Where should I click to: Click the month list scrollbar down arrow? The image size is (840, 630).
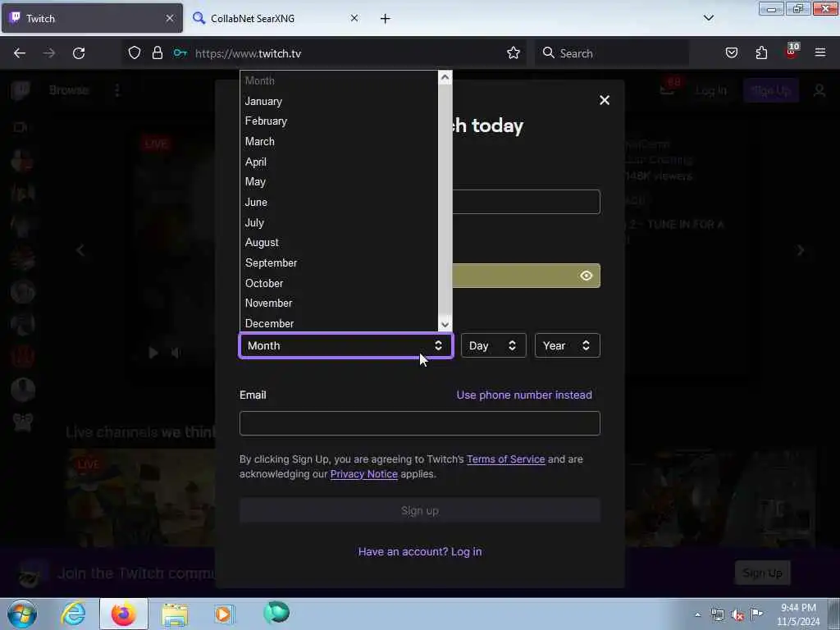click(x=445, y=324)
